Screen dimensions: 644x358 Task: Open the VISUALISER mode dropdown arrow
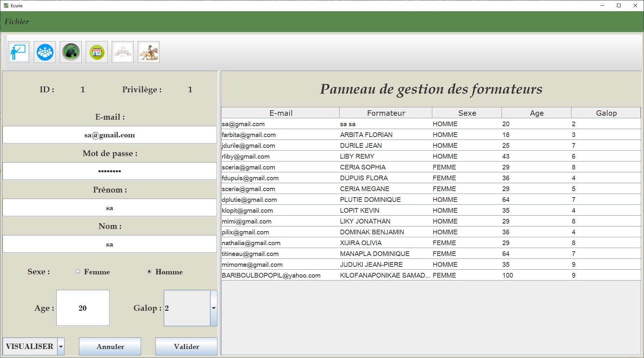tap(61, 346)
